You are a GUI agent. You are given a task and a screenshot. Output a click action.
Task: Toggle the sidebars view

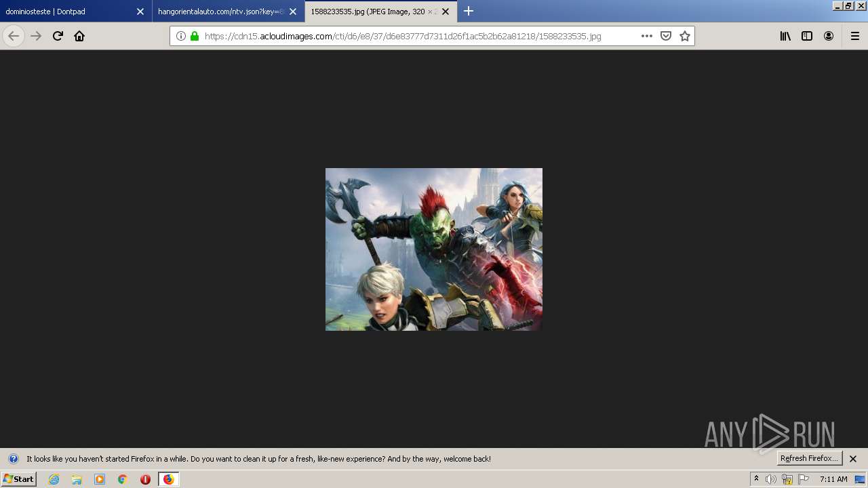pos(807,36)
